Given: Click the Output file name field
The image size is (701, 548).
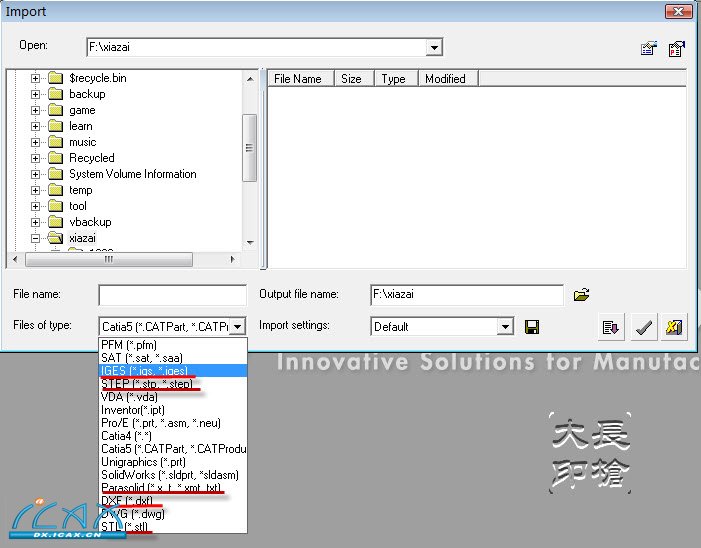Looking at the screenshot, I should 467,295.
